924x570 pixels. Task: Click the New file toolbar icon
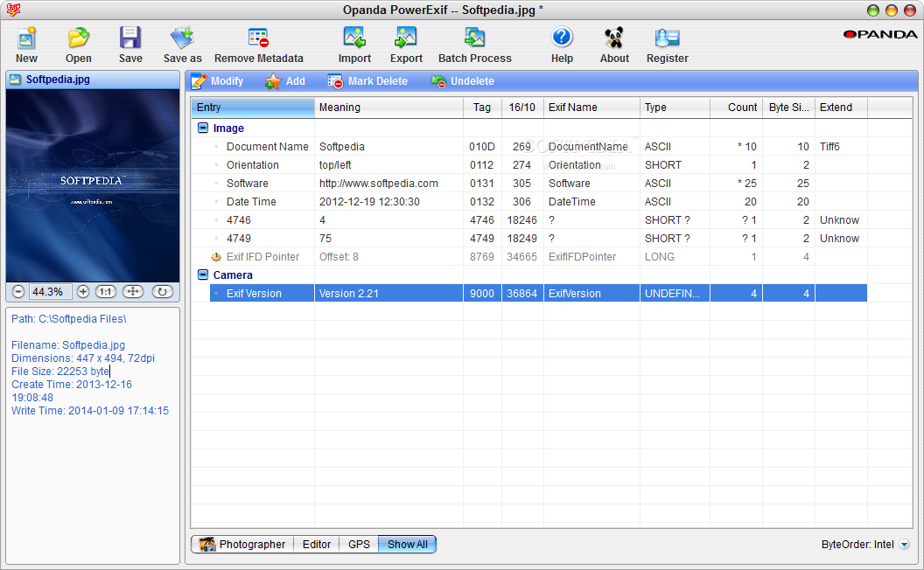pyautogui.click(x=26, y=38)
